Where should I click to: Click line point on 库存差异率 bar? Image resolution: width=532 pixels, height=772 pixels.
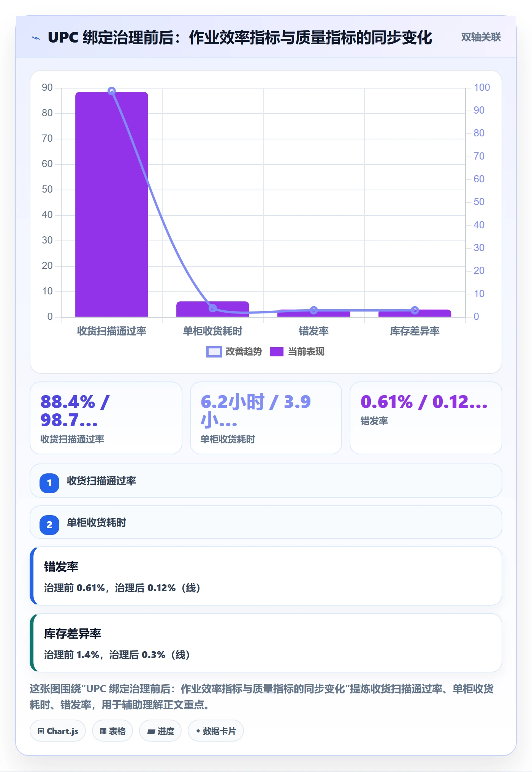click(415, 310)
